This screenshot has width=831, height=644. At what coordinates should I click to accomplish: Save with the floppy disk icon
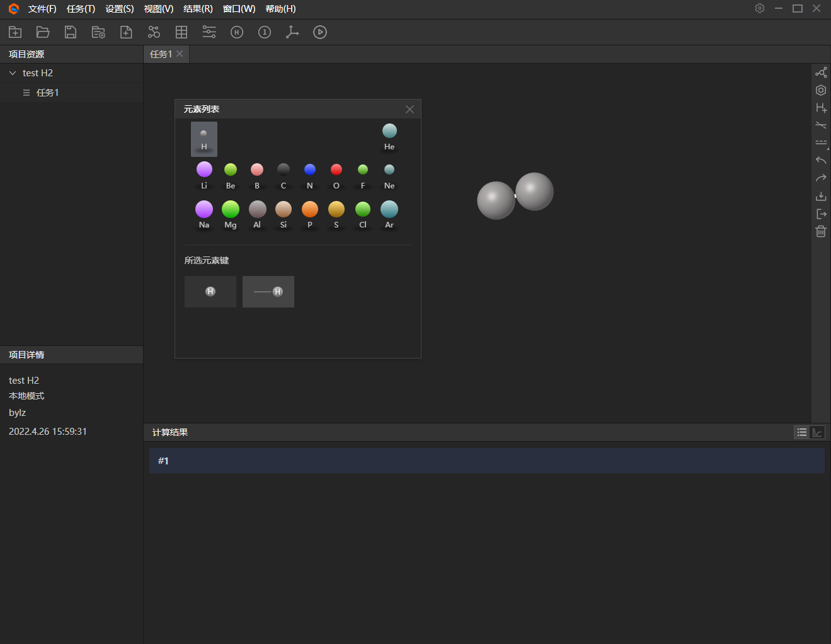[71, 32]
